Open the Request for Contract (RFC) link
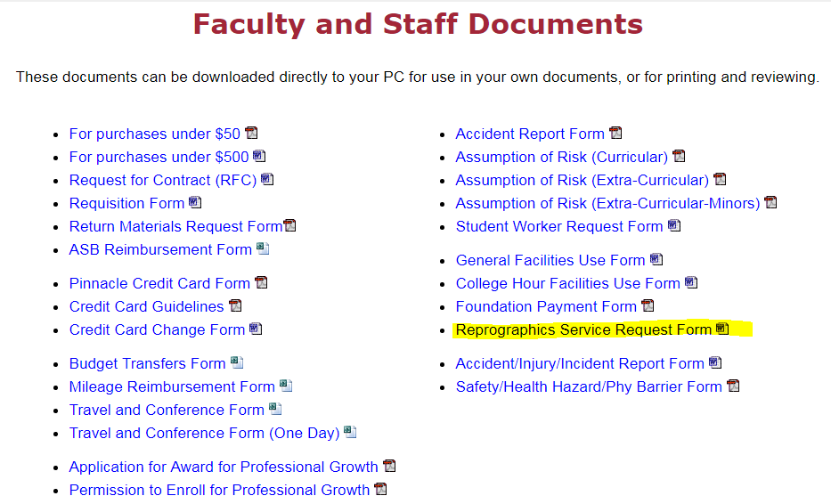 [x=163, y=180]
